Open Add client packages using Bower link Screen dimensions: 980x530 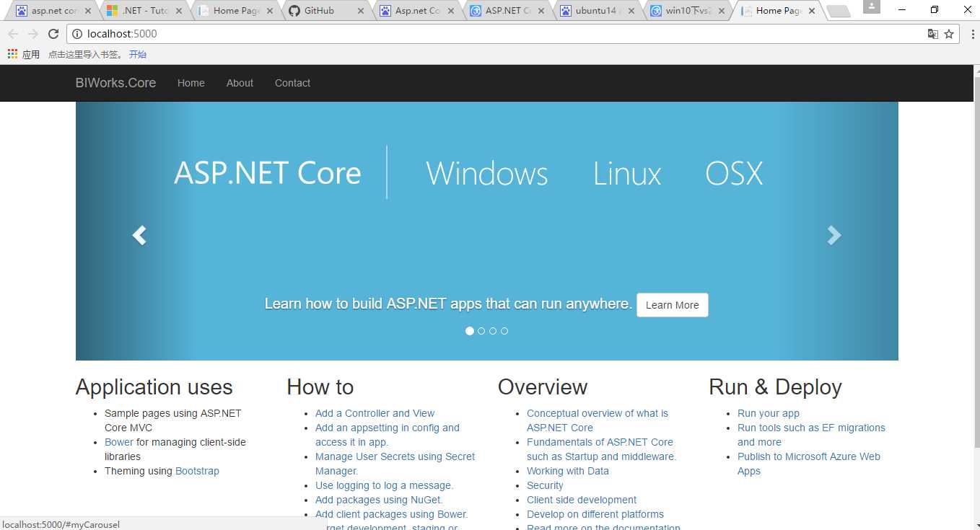tap(391, 514)
